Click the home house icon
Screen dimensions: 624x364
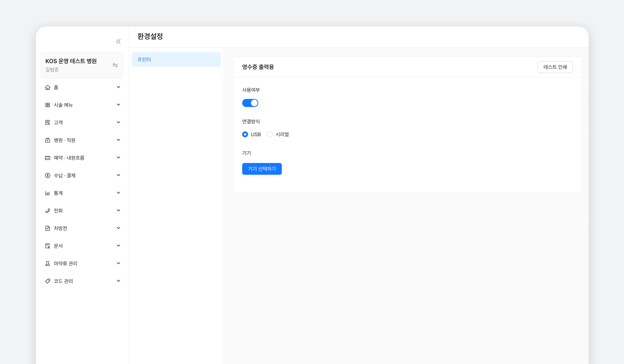tap(48, 87)
